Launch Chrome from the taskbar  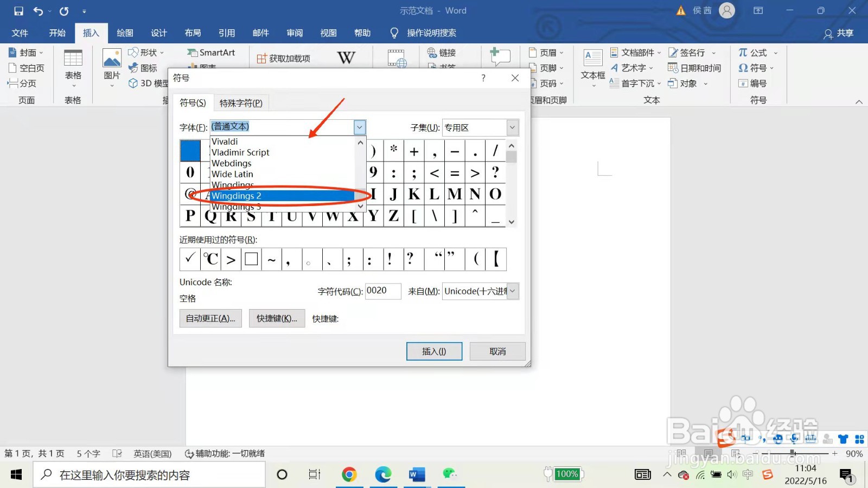349,475
